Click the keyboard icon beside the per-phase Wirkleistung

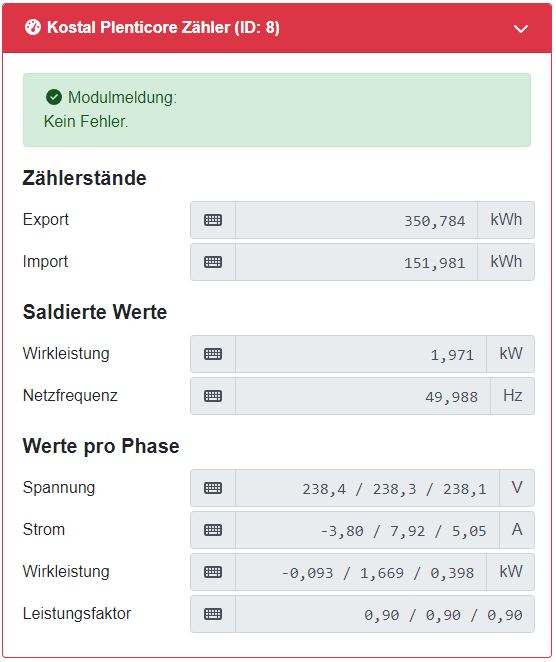(x=213, y=572)
